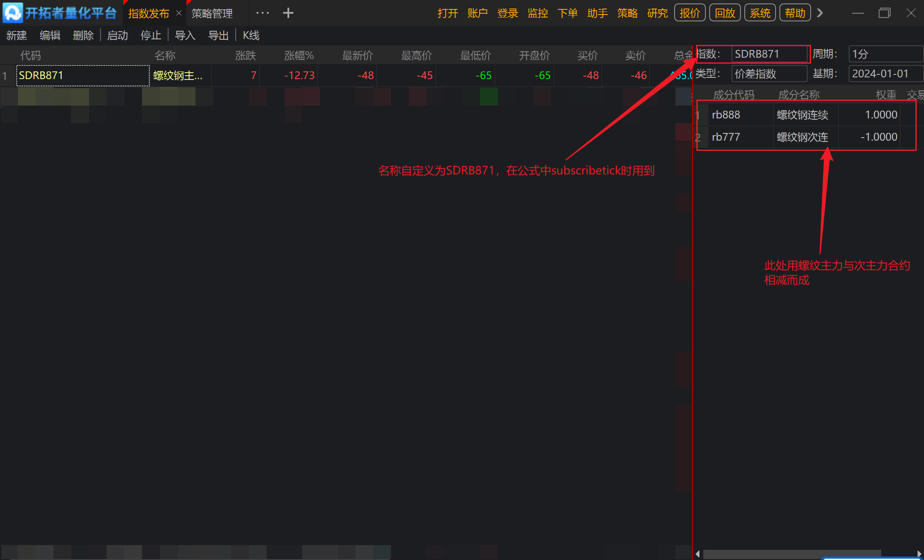924x560 pixels.
Task: Click 启动 to start the index
Action: tap(118, 35)
